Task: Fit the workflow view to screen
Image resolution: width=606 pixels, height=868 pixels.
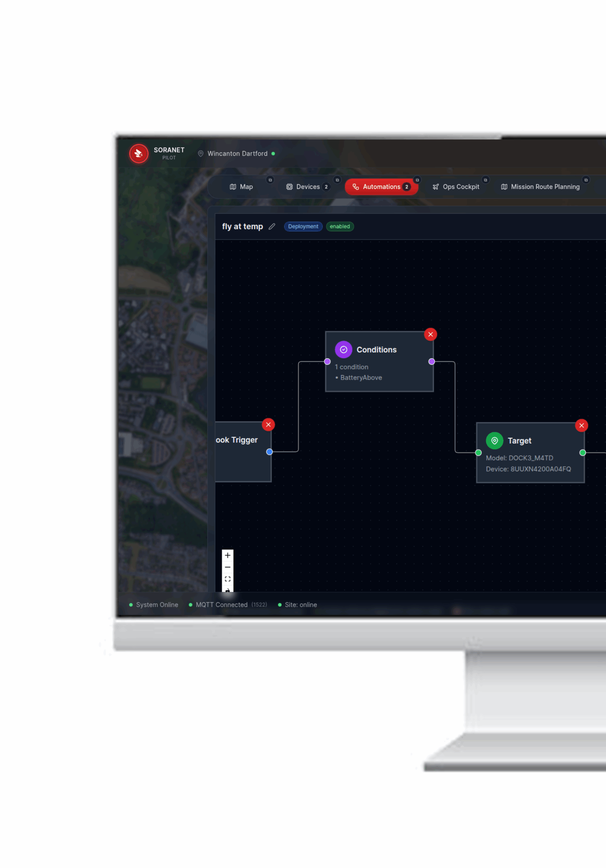Action: tap(228, 579)
